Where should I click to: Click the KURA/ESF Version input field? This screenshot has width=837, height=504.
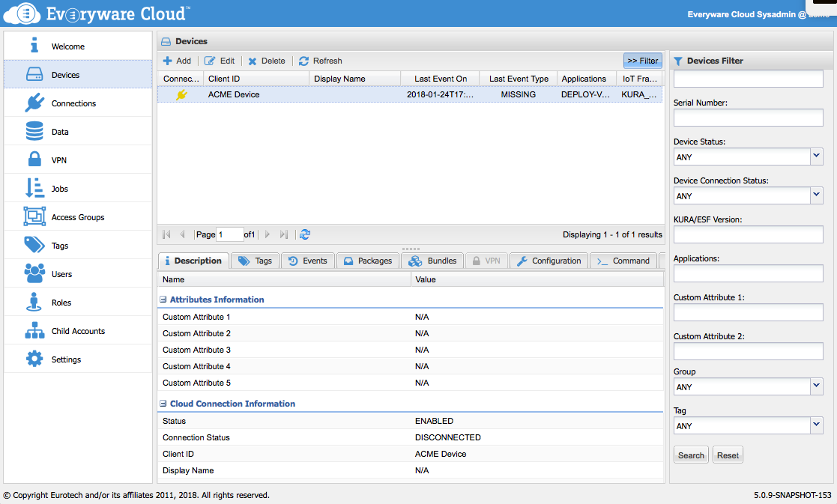[749, 234]
